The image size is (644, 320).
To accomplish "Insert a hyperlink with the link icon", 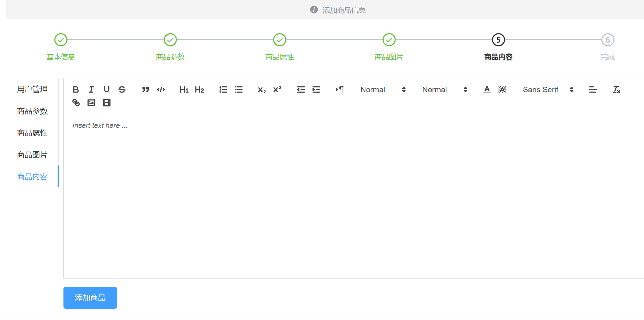I will pyautogui.click(x=76, y=103).
